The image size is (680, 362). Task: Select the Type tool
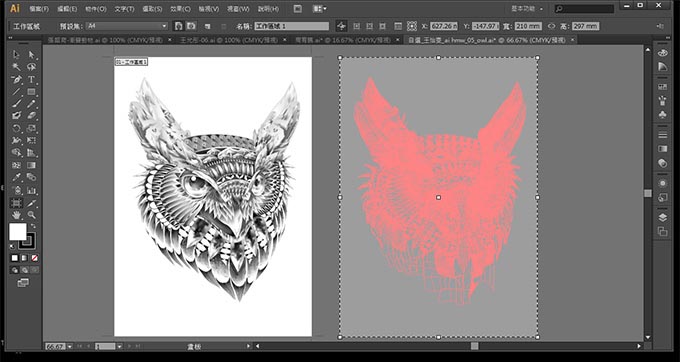(x=31, y=79)
